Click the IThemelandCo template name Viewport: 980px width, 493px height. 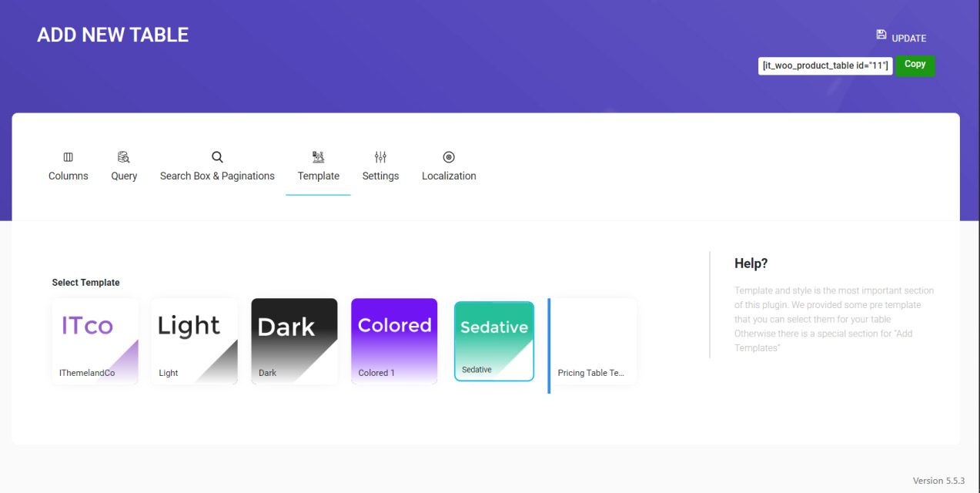[87, 373]
